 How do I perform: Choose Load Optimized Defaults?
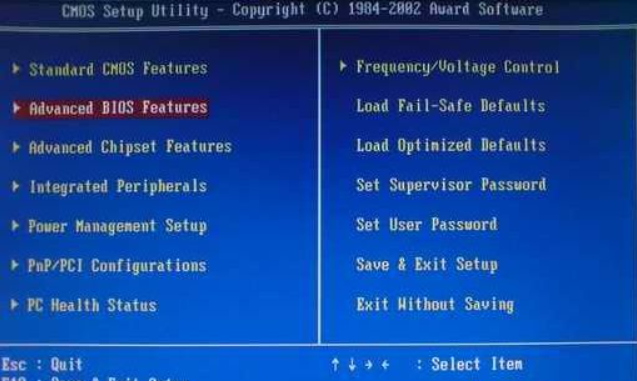coord(451,145)
